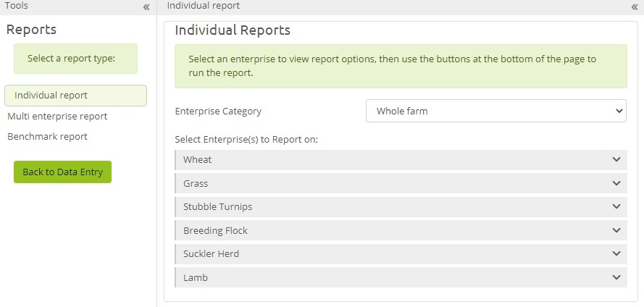Expand the Stubble Turnips chevron
644x307 pixels.
(x=616, y=207)
